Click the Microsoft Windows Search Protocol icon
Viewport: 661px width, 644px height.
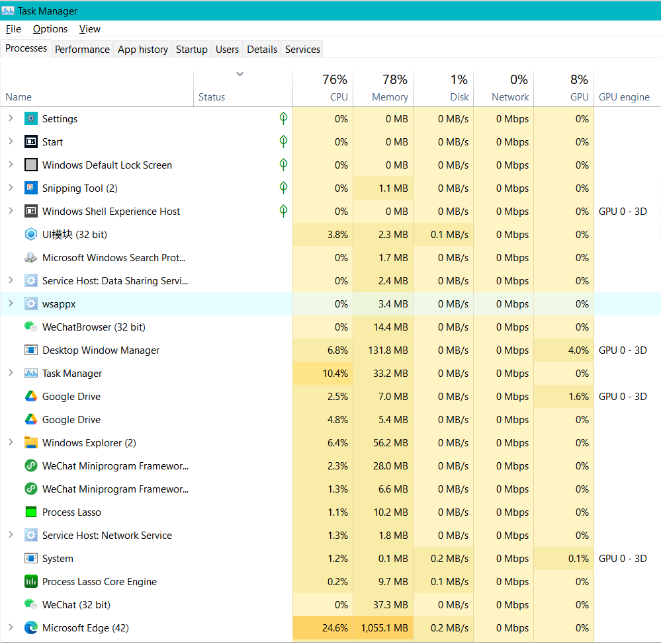point(31,258)
